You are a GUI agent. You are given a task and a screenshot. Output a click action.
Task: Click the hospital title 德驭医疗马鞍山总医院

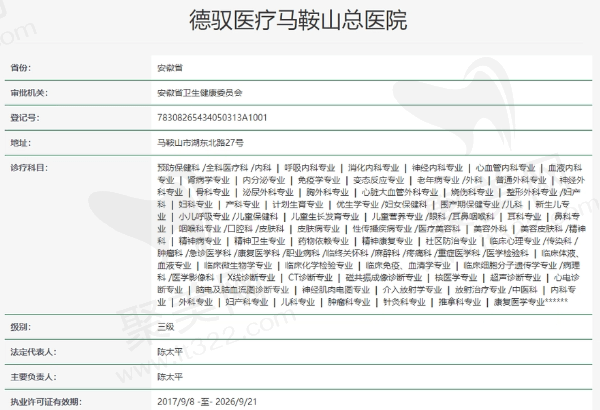click(x=299, y=21)
